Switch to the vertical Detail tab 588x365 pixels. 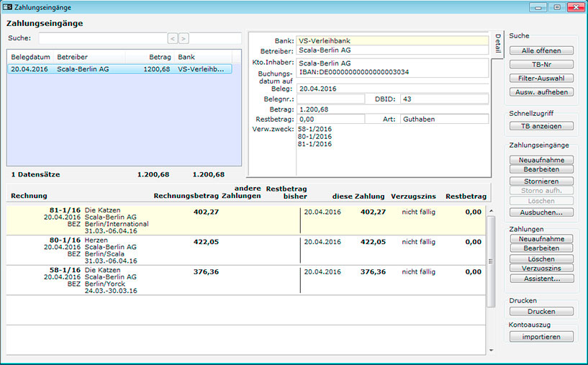(x=498, y=45)
